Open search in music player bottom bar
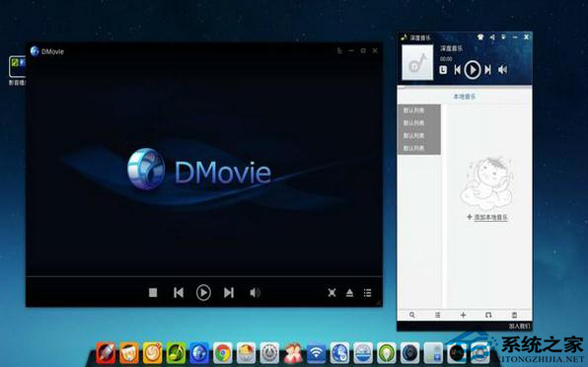Screen dimensions: 588x367 coord(412,315)
